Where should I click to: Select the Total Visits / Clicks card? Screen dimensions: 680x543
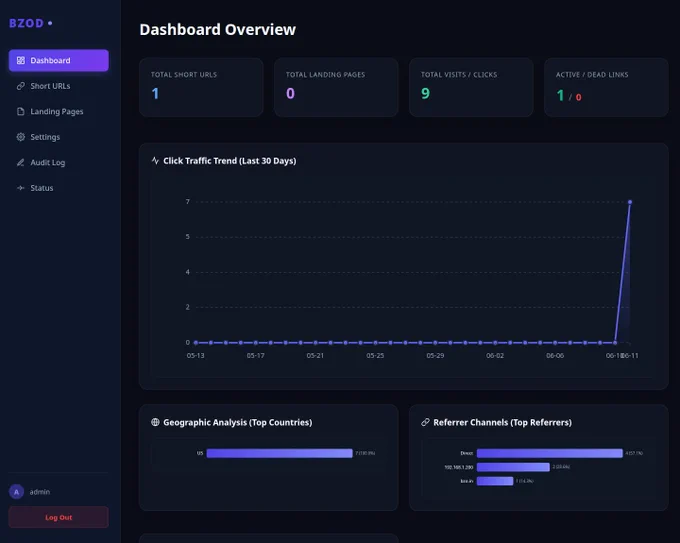click(471, 87)
